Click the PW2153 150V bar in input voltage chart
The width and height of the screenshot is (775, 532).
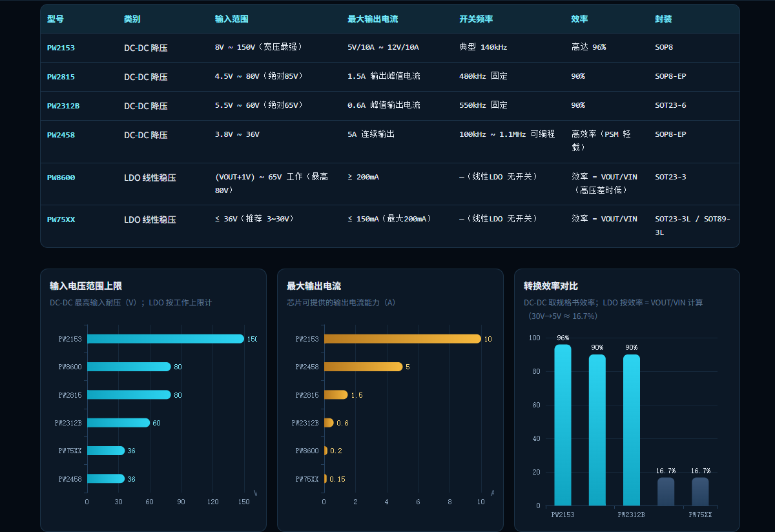tap(165, 339)
